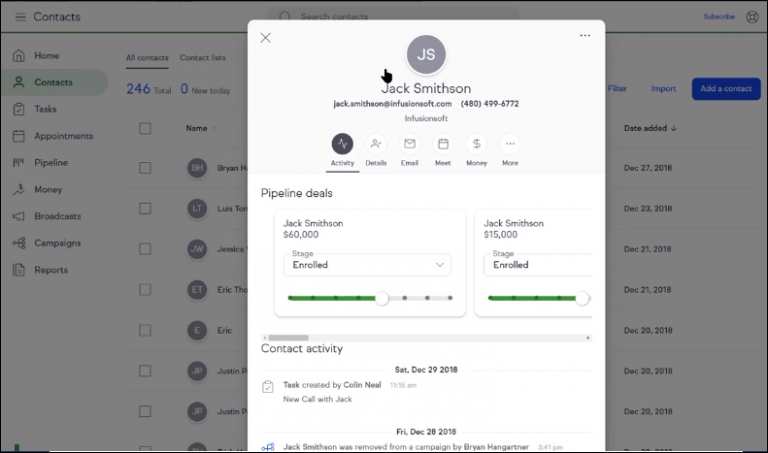Select the Activity icon
This screenshot has width=768, height=453.
[x=342, y=144]
